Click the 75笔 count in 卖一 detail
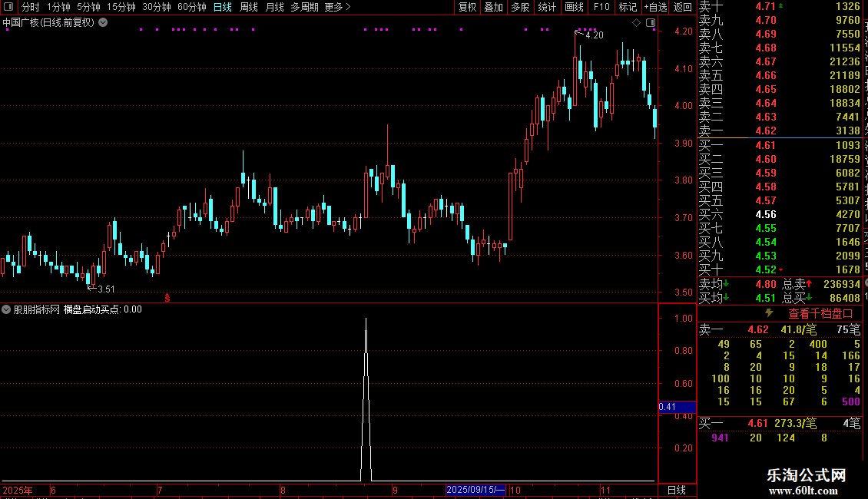868x499 pixels. pyautogui.click(x=849, y=329)
